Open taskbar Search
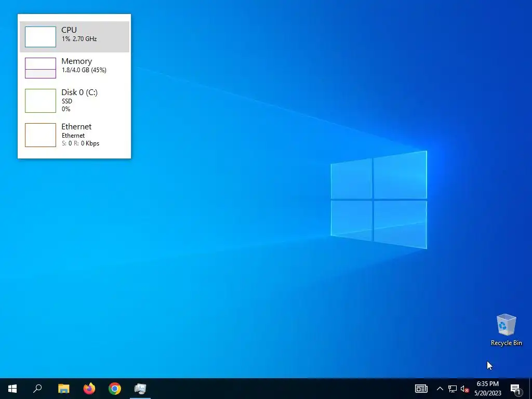The width and height of the screenshot is (532, 399). [x=37, y=389]
